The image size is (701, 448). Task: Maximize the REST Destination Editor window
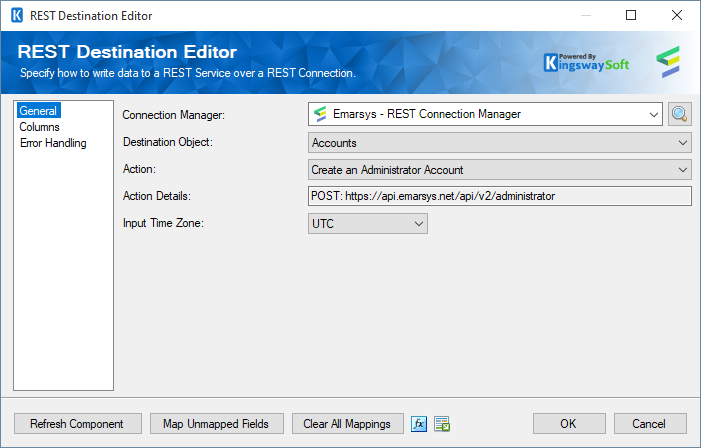[631, 15]
